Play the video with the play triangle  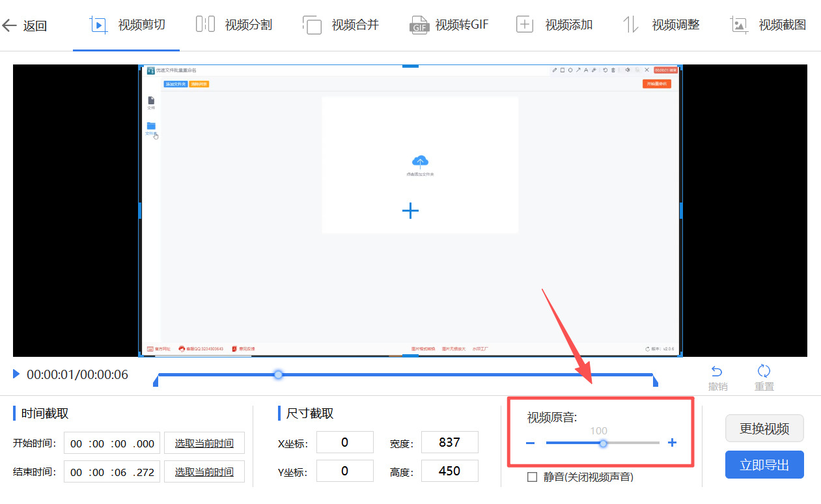16,374
